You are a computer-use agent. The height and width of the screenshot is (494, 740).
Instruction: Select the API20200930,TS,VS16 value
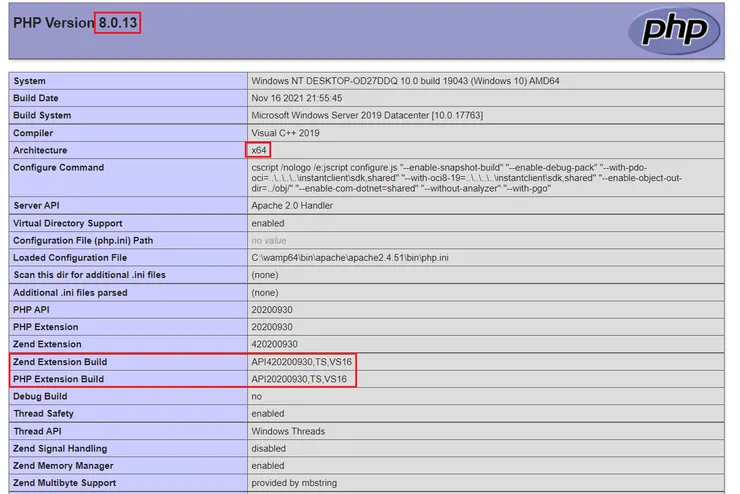(299, 379)
